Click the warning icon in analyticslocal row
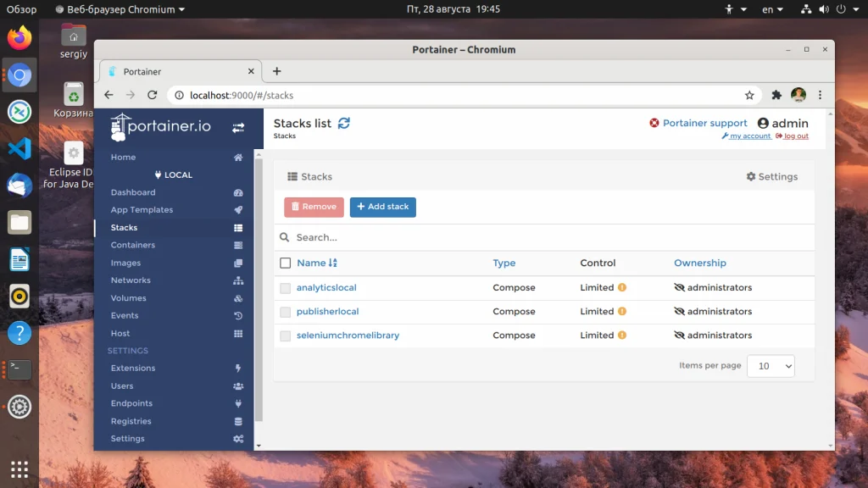The width and height of the screenshot is (868, 488). tap(622, 288)
